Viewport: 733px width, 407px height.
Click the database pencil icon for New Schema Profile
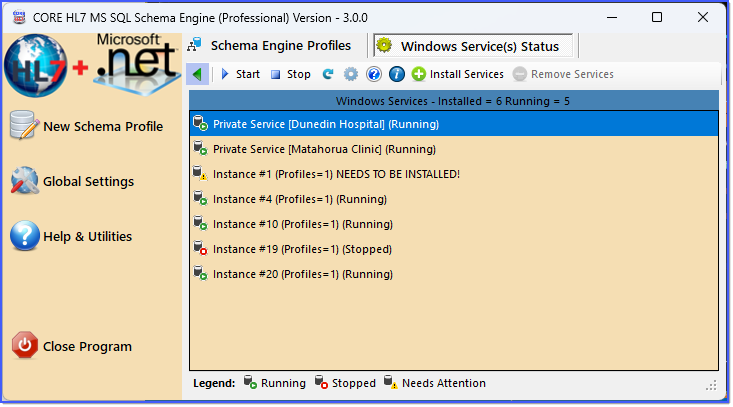point(24,125)
